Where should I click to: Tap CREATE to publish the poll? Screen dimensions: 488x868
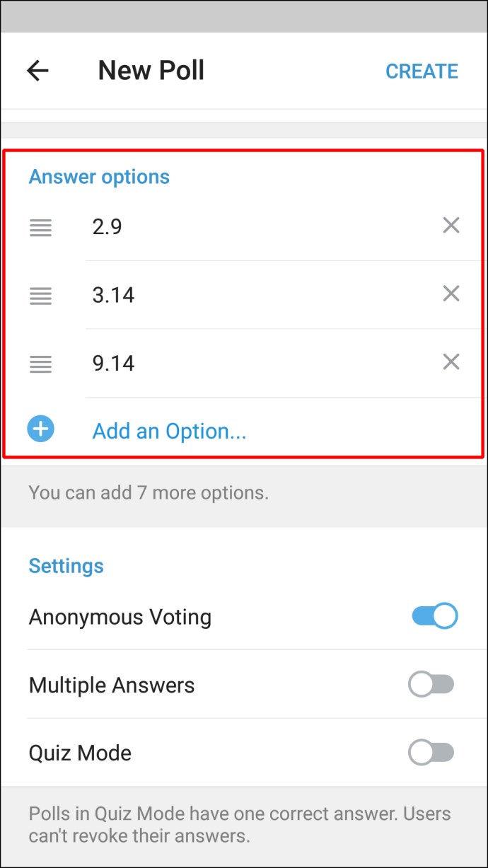[x=422, y=71]
